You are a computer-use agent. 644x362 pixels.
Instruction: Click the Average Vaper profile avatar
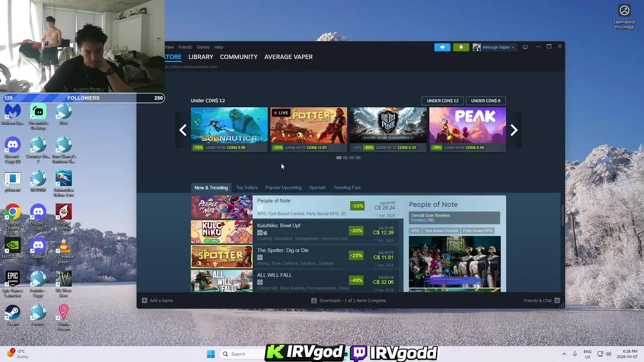(476, 47)
